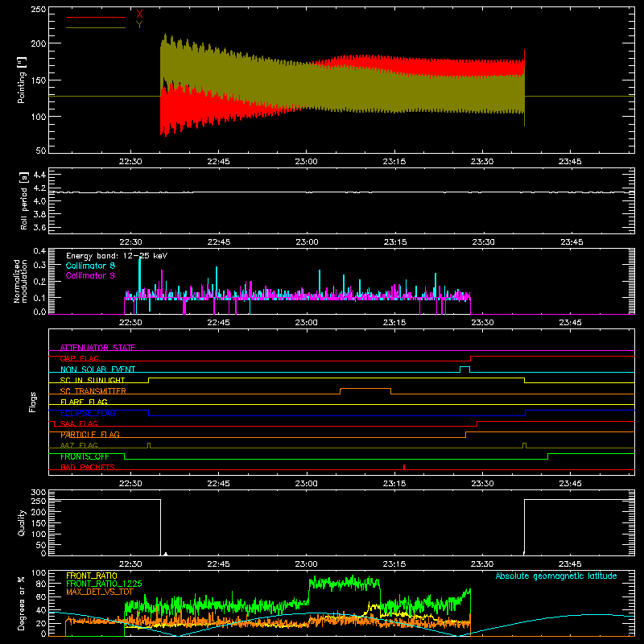Select the olive Y legend line sample
644x644 pixels.
pyautogui.click(x=96, y=27)
